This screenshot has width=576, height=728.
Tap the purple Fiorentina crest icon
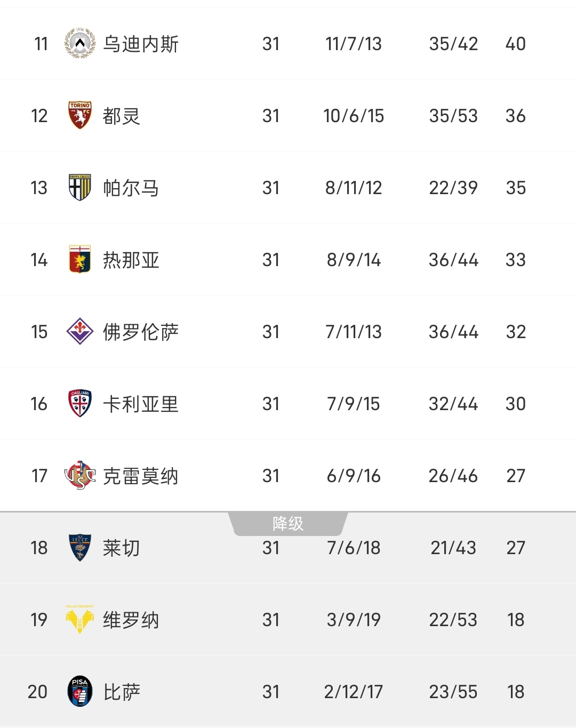pyautogui.click(x=80, y=331)
